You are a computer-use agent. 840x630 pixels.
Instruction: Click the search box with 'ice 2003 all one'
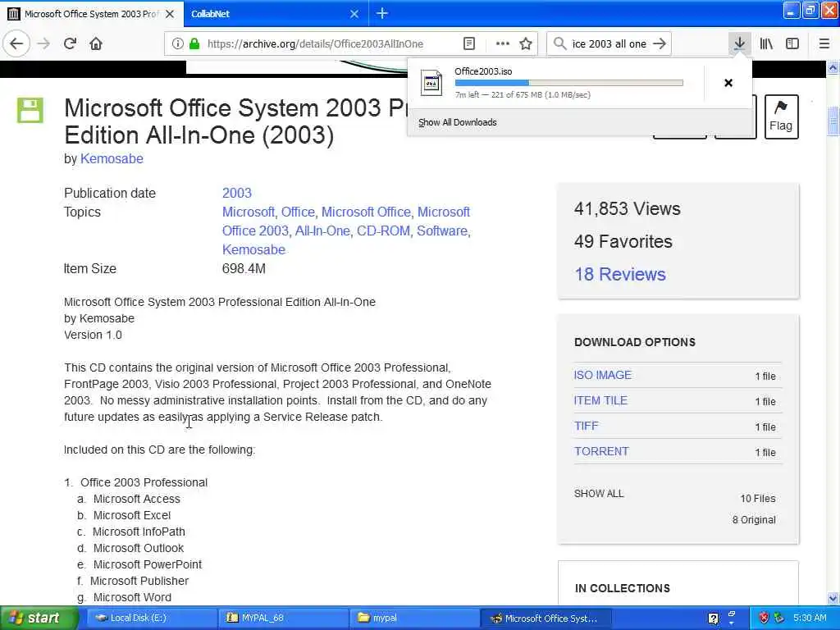[x=608, y=44]
